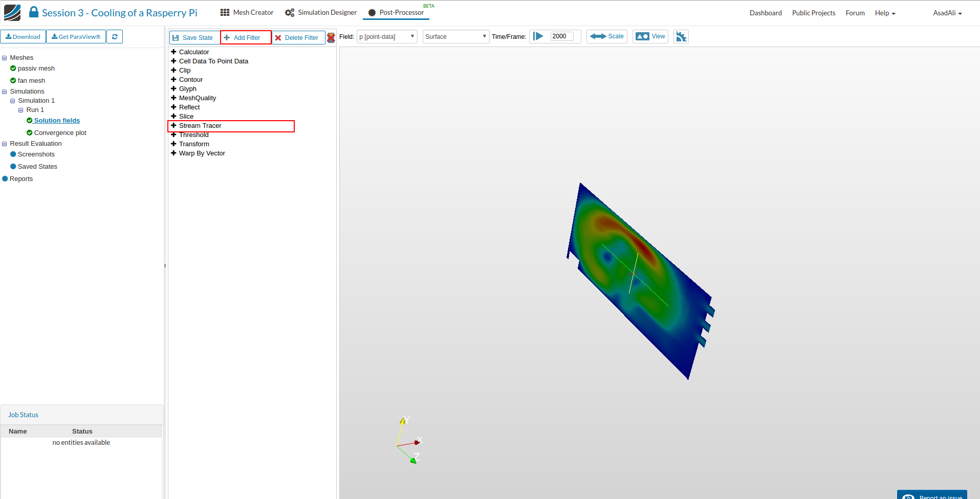The height and width of the screenshot is (499, 980).
Task: Click the refresh icon button
Action: click(115, 37)
